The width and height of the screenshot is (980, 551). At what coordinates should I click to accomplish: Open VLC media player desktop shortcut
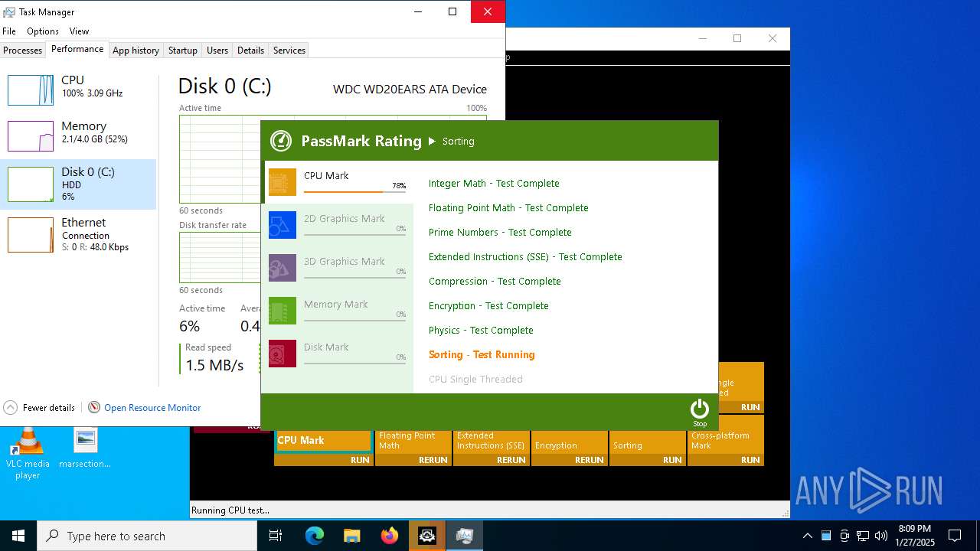[28, 454]
